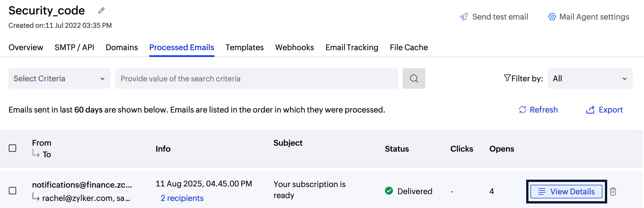
Task: Check the box for notifications@finance email row
Action: [x=12, y=191]
